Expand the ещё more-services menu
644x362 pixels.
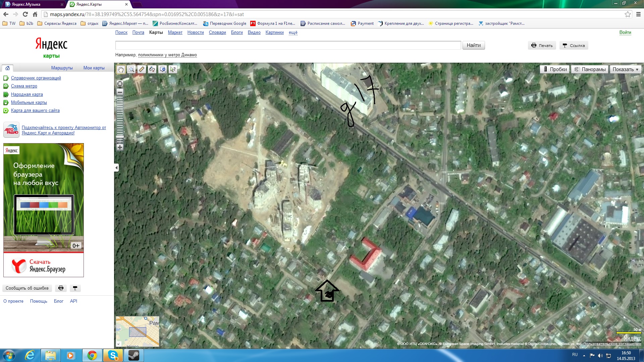[x=293, y=33]
